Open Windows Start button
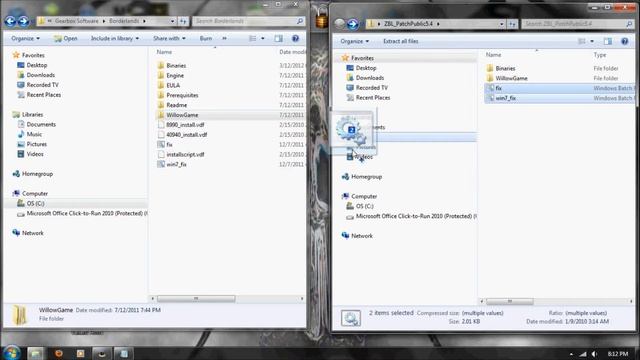The width and height of the screenshot is (640, 360). (x=11, y=353)
